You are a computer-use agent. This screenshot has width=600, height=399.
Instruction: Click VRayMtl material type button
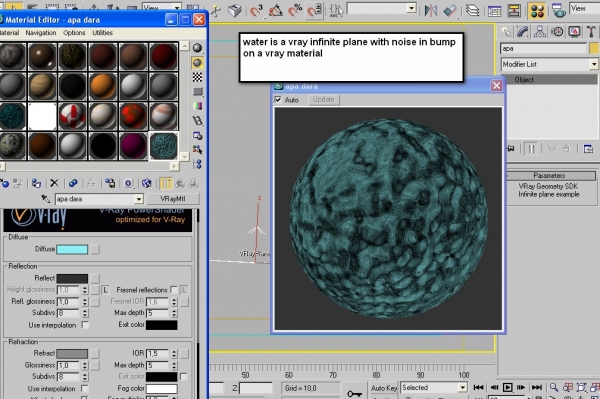pyautogui.click(x=173, y=199)
